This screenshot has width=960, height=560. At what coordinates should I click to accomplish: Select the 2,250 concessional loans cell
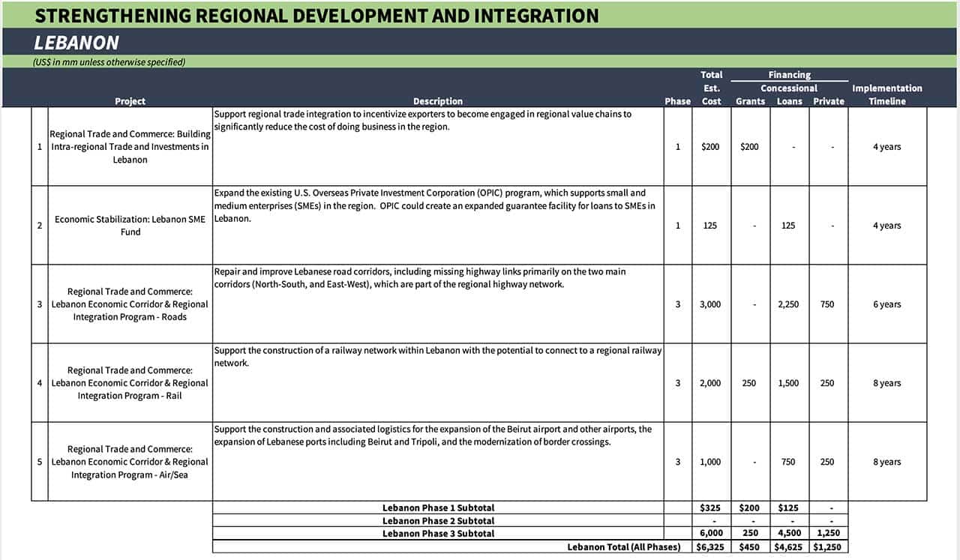pyautogui.click(x=788, y=304)
